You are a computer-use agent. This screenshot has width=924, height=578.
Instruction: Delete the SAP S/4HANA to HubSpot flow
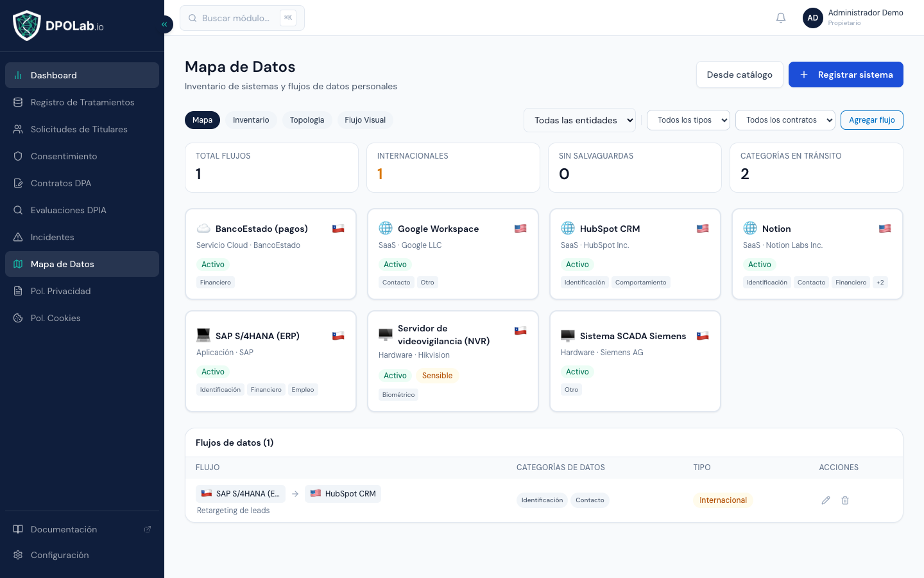tap(845, 500)
